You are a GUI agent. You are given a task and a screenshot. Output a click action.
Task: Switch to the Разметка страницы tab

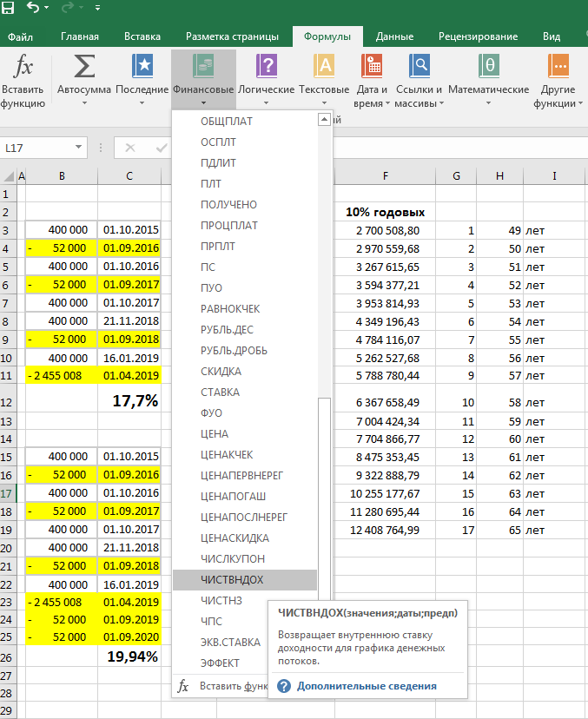pos(232,36)
